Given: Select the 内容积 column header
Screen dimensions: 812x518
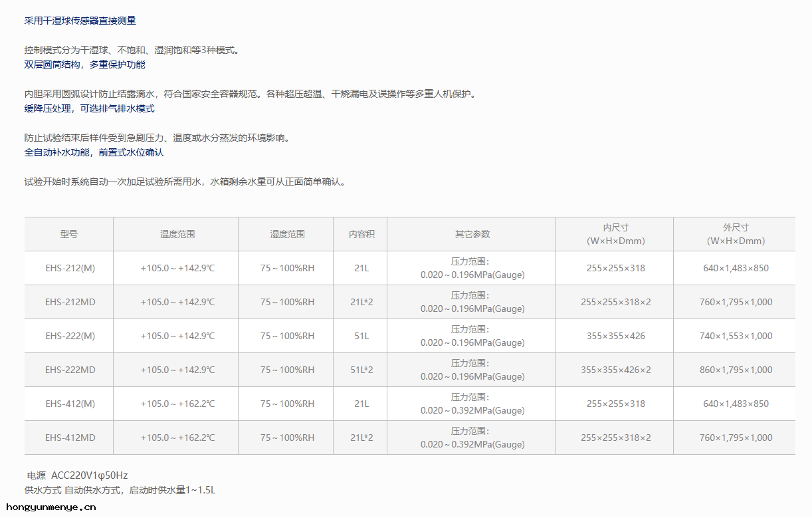Looking at the screenshot, I should point(360,234).
